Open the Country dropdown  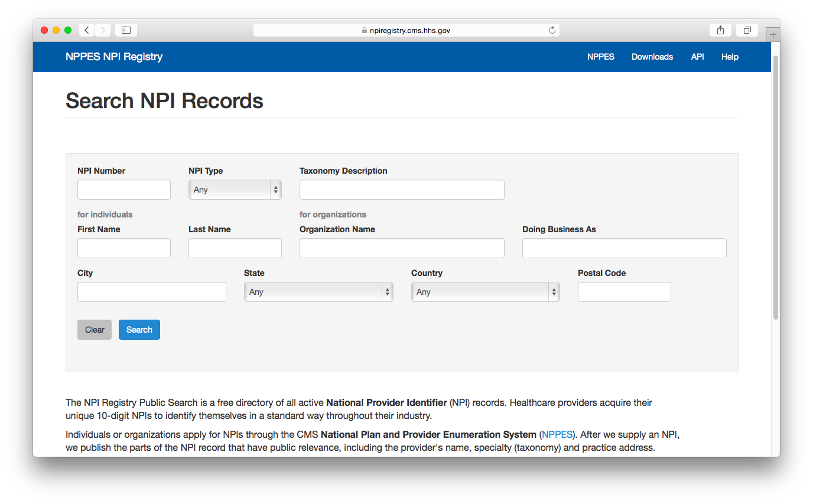click(485, 291)
